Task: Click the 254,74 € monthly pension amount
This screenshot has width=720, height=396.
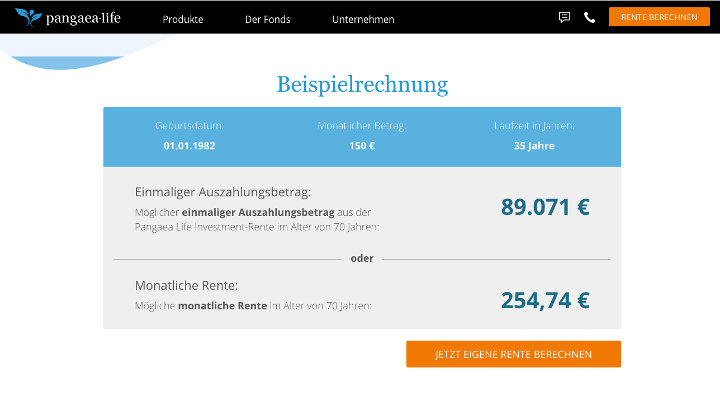Action: 545,300
